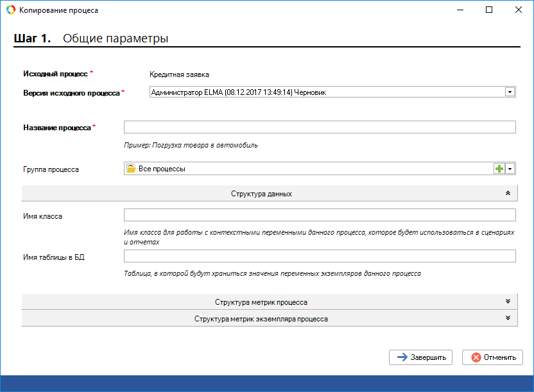
Task: Click Структура метрик экземпляра процесса header
Action: tap(261, 318)
